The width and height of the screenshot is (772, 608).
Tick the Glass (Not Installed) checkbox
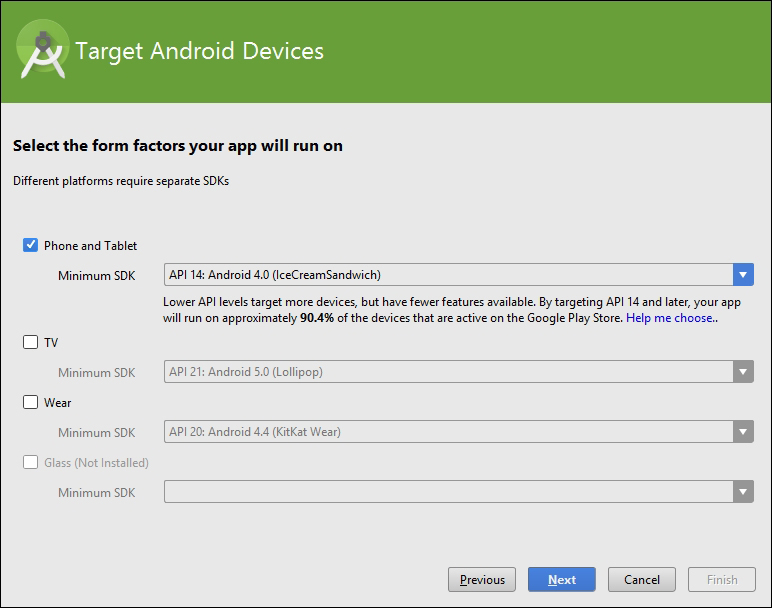coord(31,462)
